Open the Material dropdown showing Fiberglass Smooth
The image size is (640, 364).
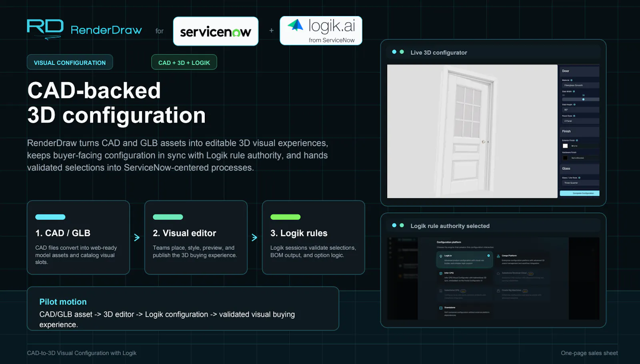(x=580, y=85)
